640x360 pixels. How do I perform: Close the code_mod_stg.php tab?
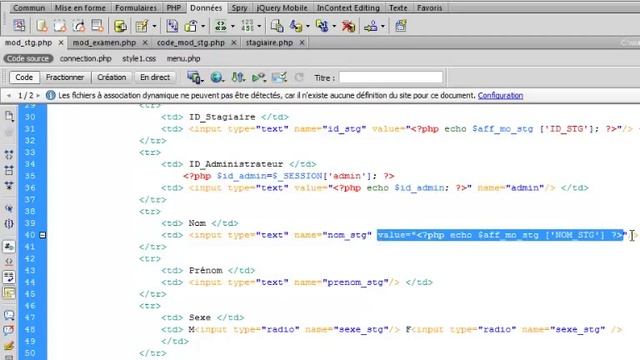click(234, 42)
